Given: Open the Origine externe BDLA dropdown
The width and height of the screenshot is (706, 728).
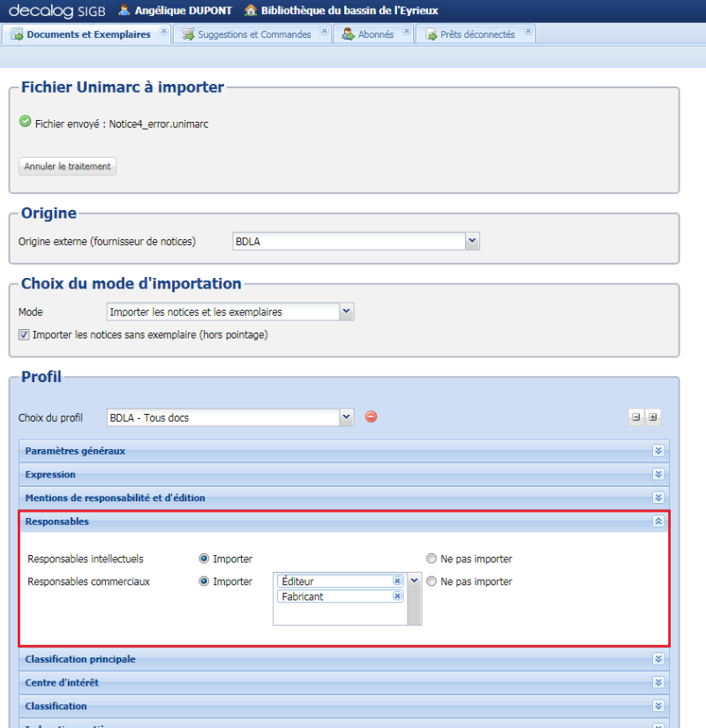Looking at the screenshot, I should tap(473, 240).
